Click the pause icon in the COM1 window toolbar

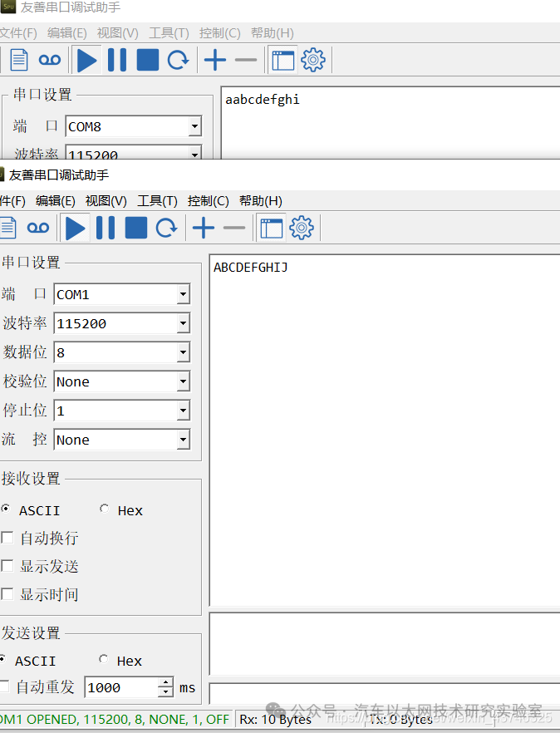(106, 228)
